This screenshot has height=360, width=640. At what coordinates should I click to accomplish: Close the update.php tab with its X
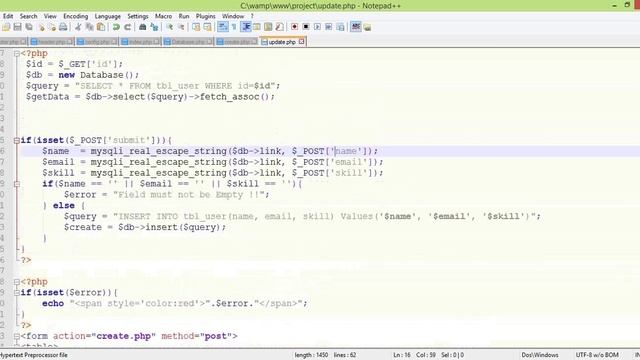tap(302, 42)
